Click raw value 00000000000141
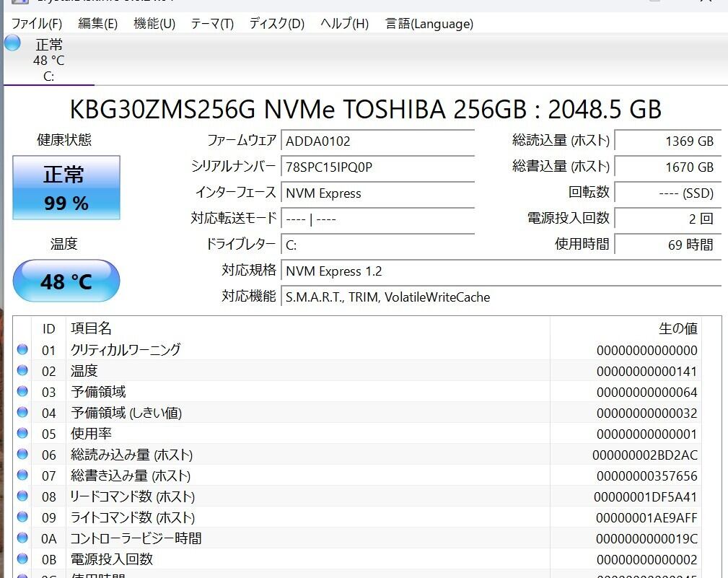 click(646, 371)
